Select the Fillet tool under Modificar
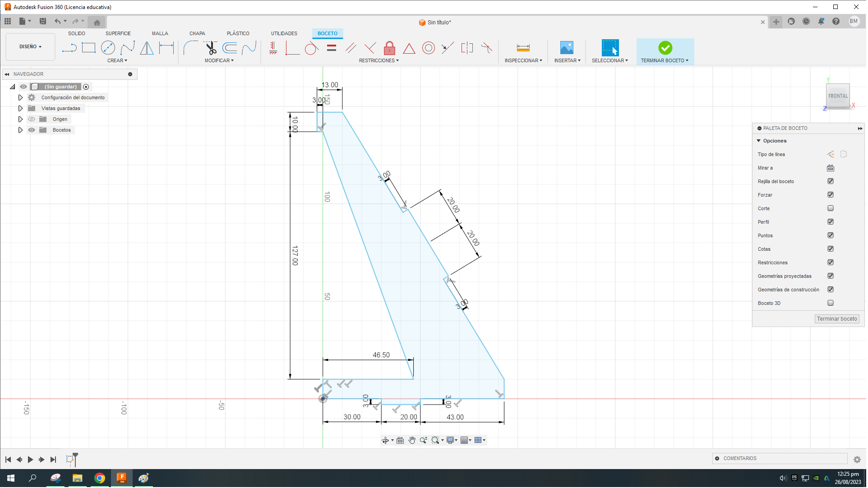 tap(189, 47)
